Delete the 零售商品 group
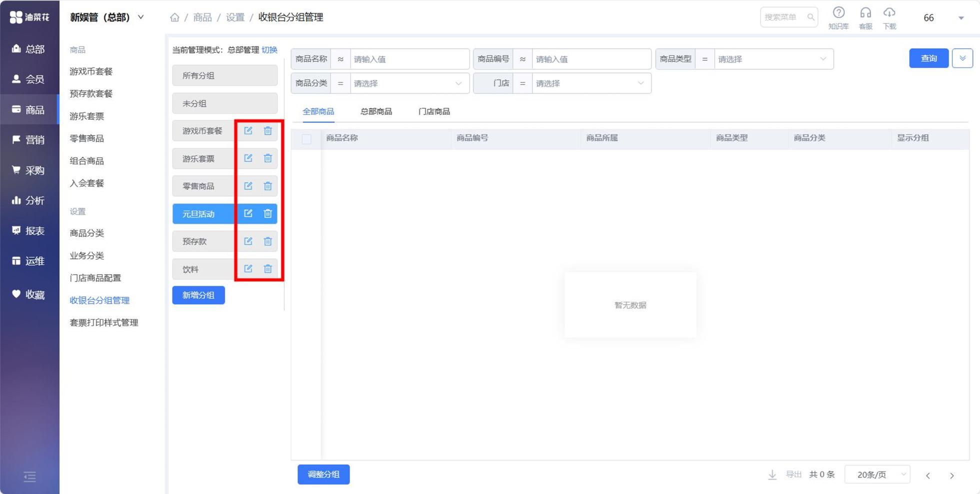Screen dimensions: 980x494 pos(268,186)
